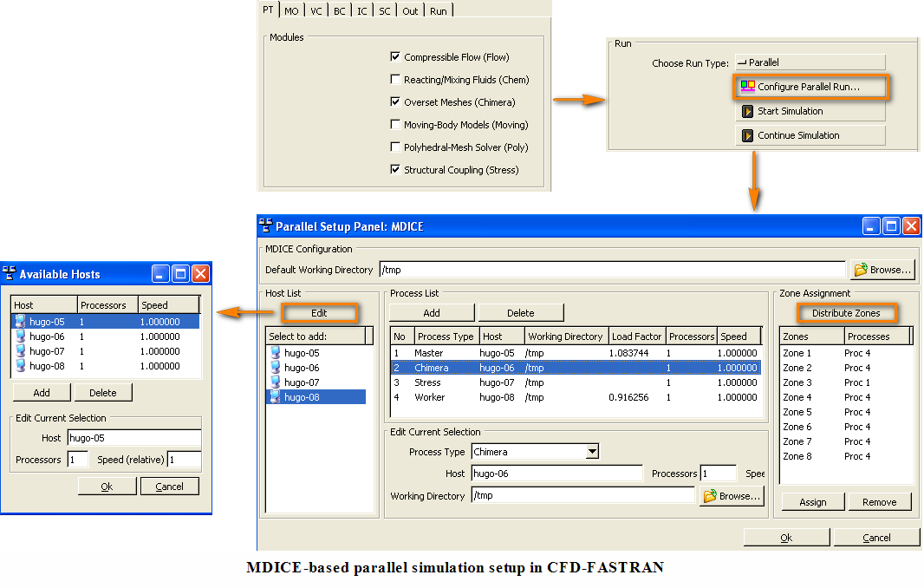The height and width of the screenshot is (588, 924).
Task: Click the folder icon beside Default Working Directory
Action: [861, 270]
